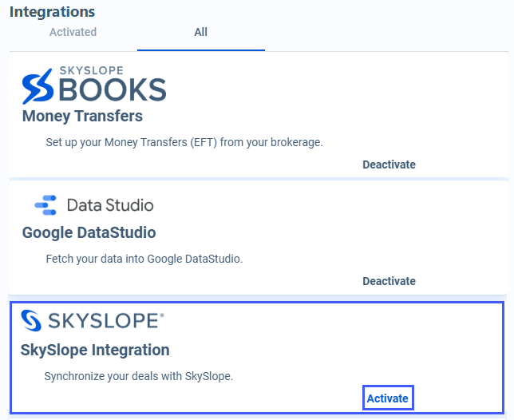
Task: Click the Integrations page title
Action: tap(52, 12)
